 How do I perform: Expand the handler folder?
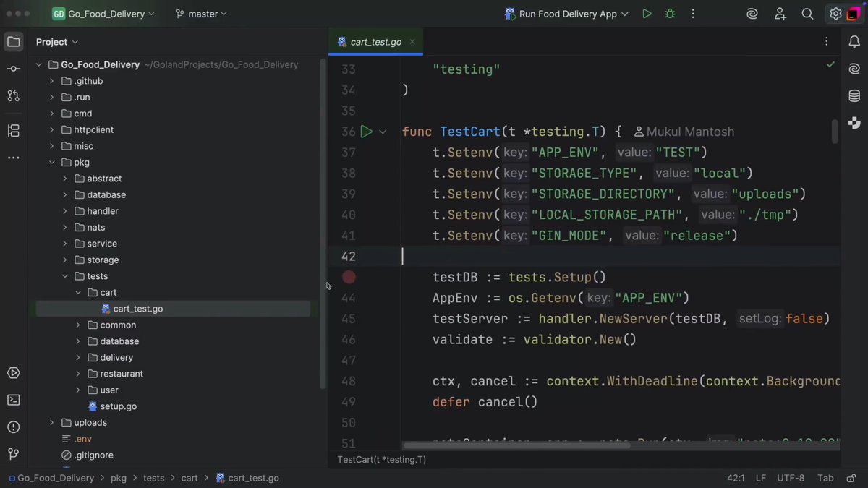pyautogui.click(x=65, y=211)
